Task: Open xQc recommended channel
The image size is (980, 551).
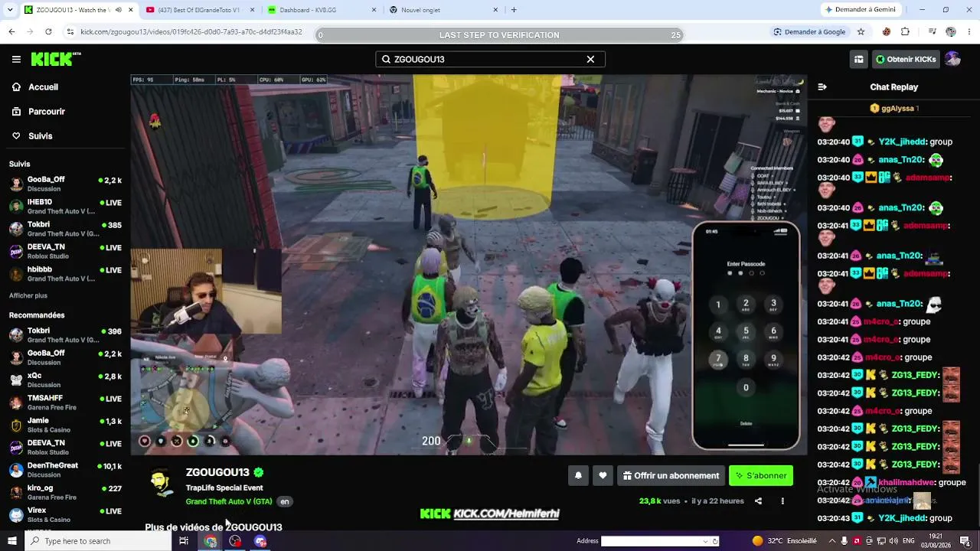Action: [66, 380]
